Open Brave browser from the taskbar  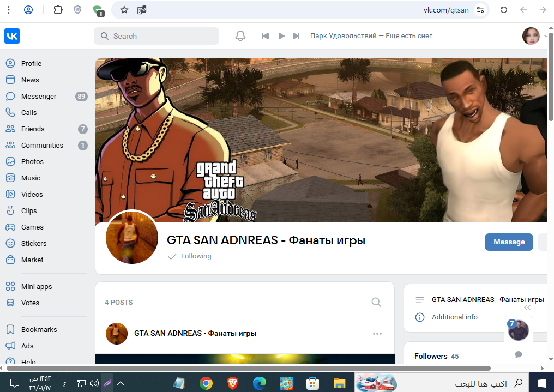232,383
